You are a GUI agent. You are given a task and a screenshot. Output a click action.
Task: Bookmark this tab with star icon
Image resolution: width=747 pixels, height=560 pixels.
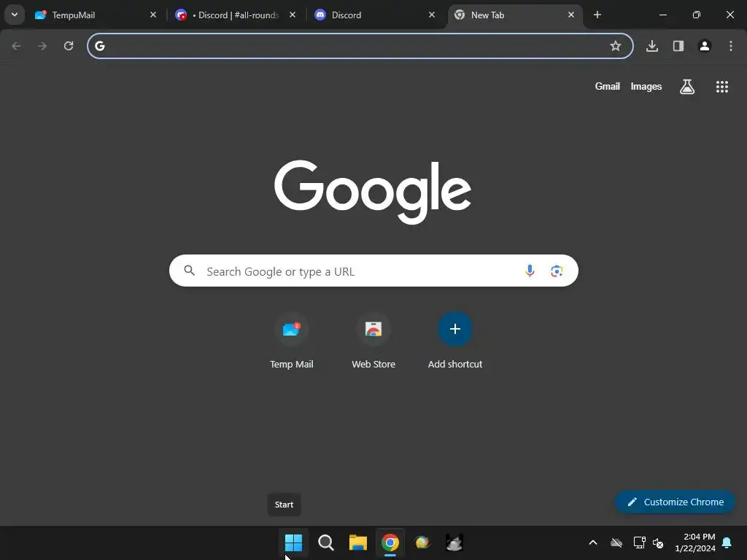click(616, 46)
